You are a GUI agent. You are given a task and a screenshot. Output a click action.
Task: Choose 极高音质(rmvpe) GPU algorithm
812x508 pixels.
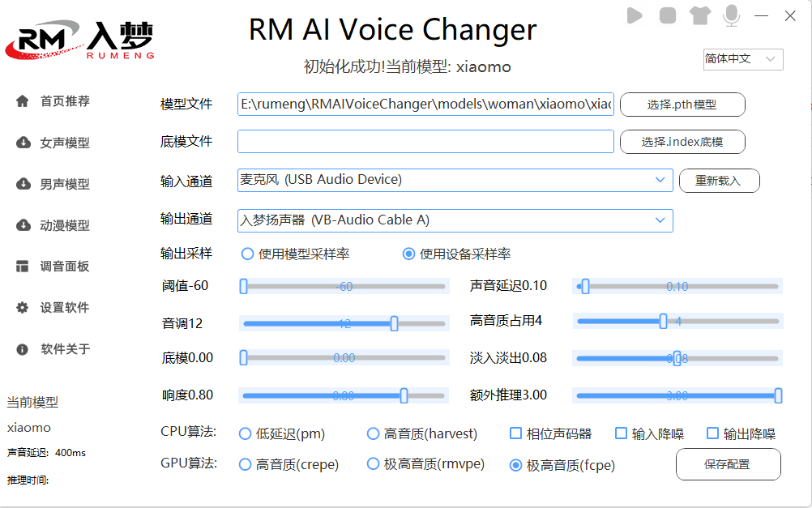[425, 464]
